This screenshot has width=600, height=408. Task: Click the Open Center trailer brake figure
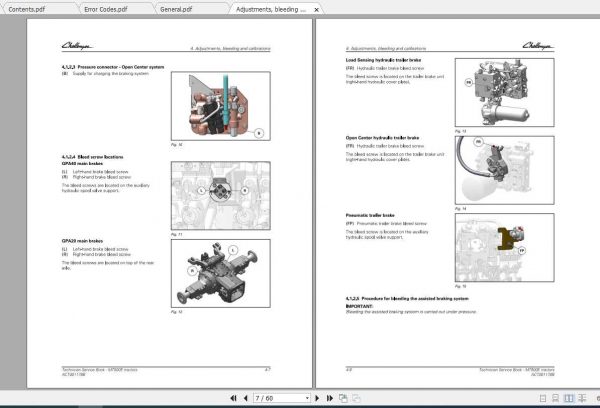(504, 170)
